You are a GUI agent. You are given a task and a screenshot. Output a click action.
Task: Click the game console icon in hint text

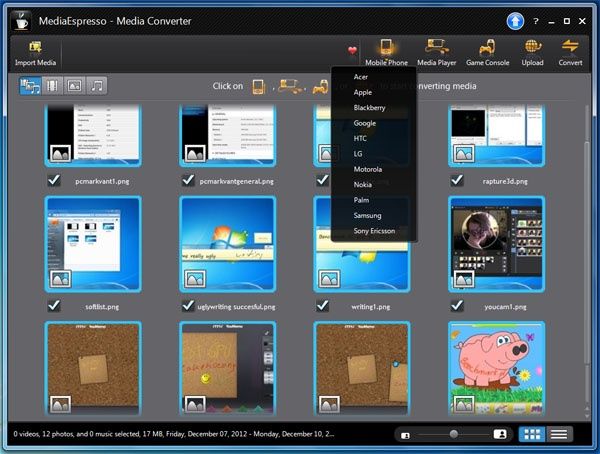pyautogui.click(x=321, y=87)
